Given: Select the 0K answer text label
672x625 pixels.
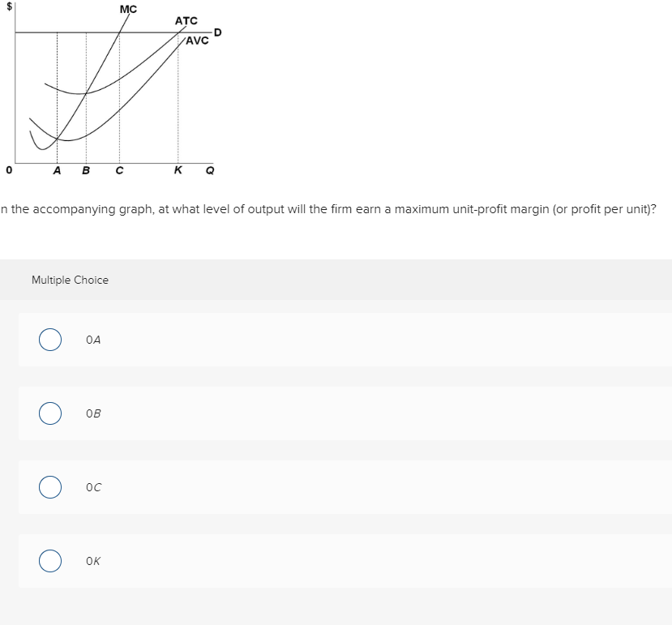Looking at the screenshot, I should [x=91, y=561].
